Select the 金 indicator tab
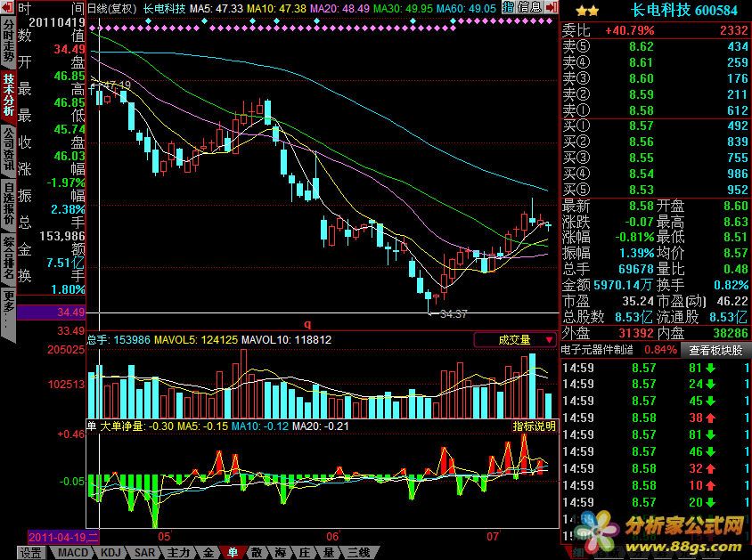This screenshot has width=752, height=560. (208, 553)
